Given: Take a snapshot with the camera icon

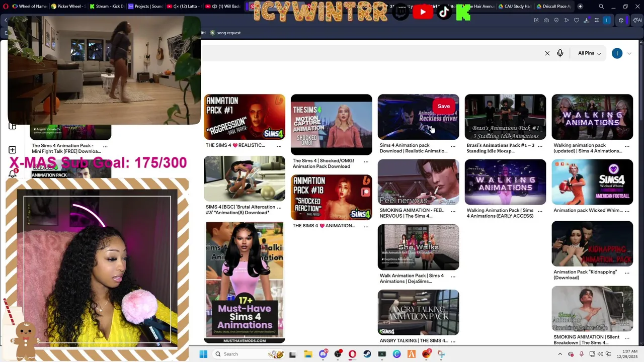Looking at the screenshot, I should point(546,20).
